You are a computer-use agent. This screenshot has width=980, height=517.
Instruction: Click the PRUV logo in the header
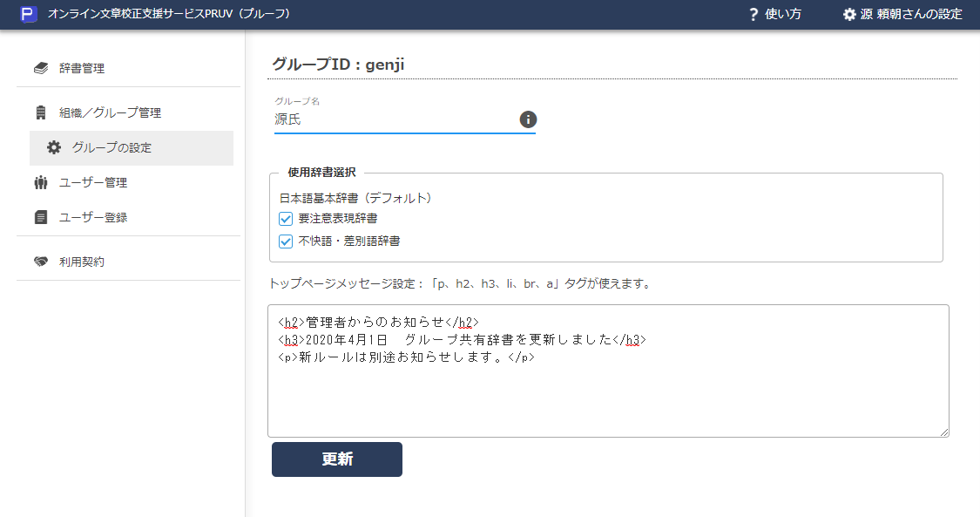click(x=29, y=14)
